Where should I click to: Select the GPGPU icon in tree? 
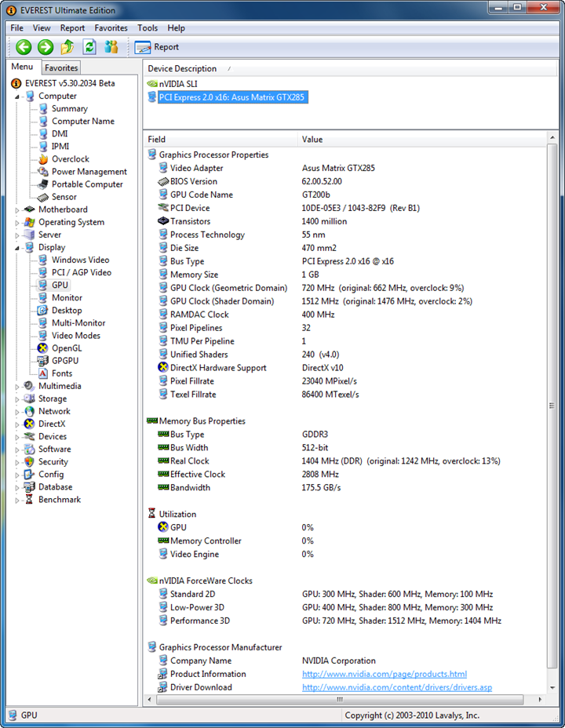[x=42, y=360]
